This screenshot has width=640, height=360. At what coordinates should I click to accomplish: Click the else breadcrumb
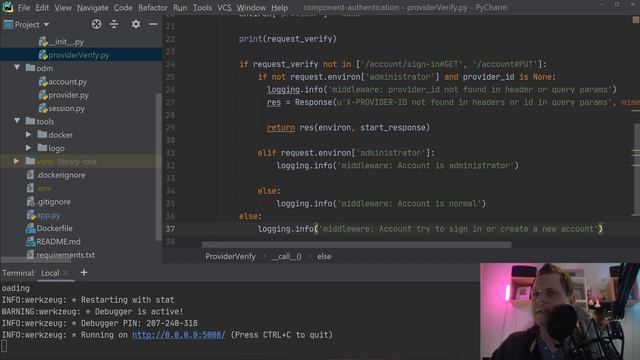[x=324, y=257]
